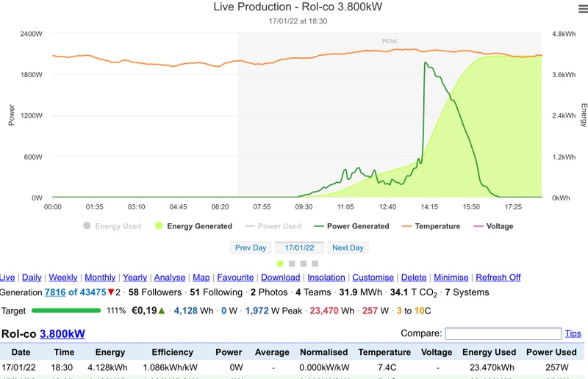Click the Compare input field

[503, 333]
